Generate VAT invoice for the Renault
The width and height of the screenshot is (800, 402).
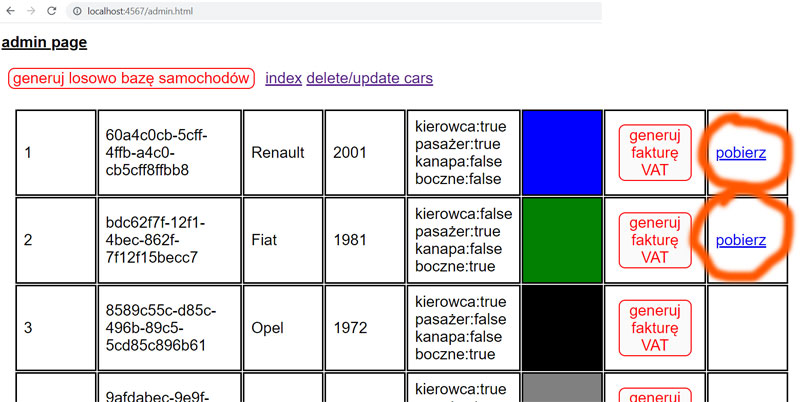655,153
